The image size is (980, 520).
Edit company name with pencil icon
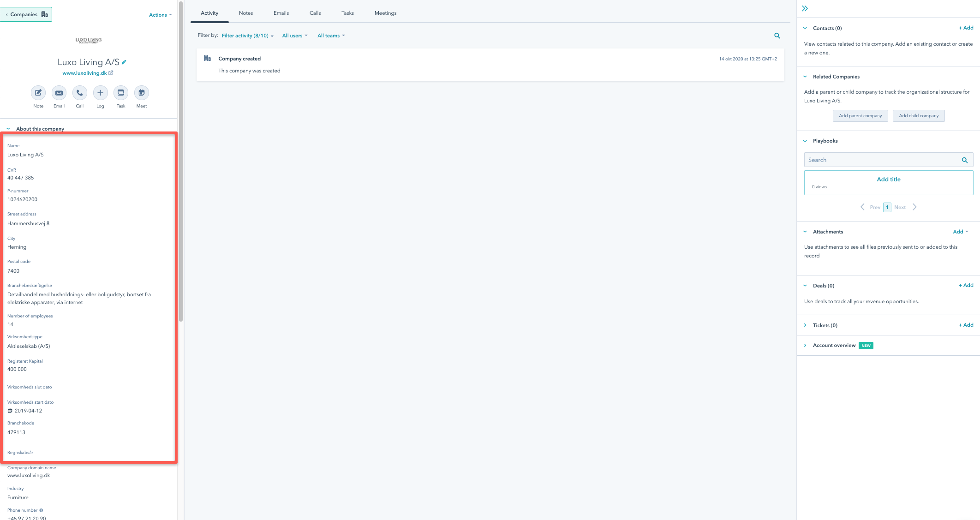point(124,62)
